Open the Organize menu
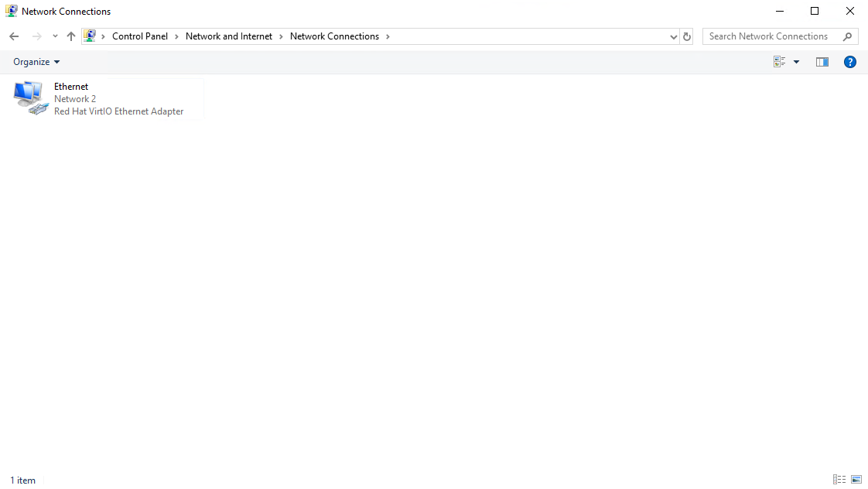Viewport: 868px width, 489px height. [x=36, y=62]
